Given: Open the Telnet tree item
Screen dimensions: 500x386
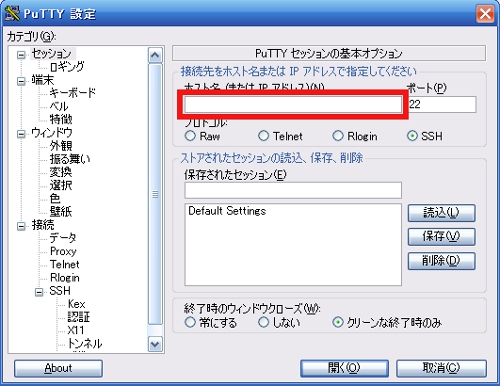Looking at the screenshot, I should (x=64, y=264).
